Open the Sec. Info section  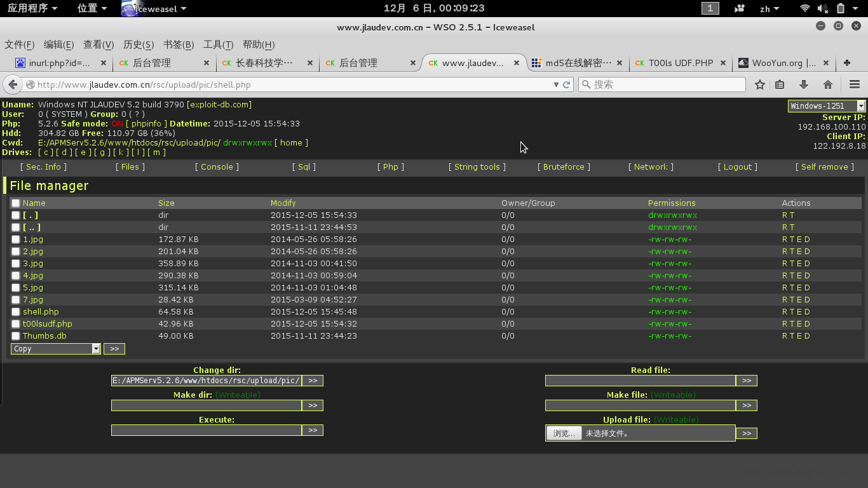(43, 167)
